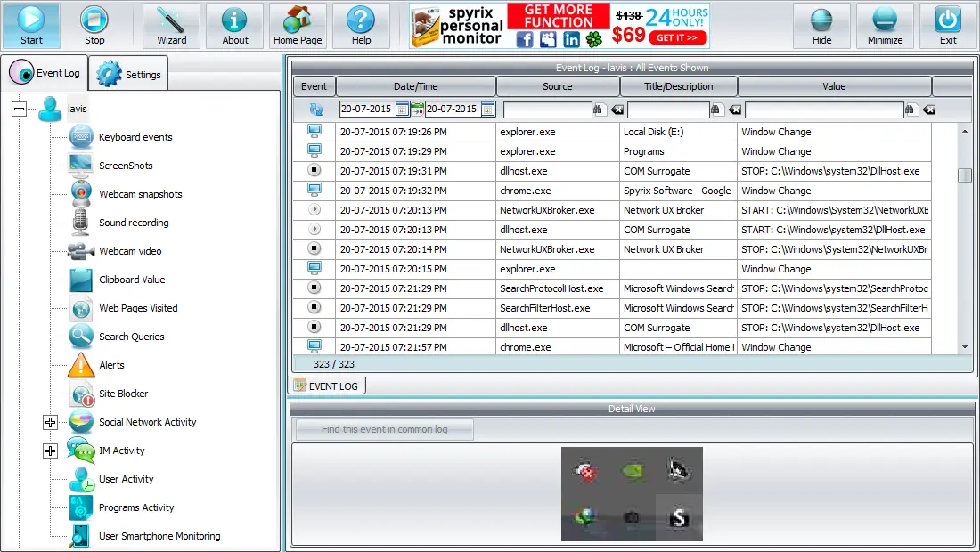Clear the Source filter
This screenshot has width=980, height=552.
pyautogui.click(x=617, y=110)
